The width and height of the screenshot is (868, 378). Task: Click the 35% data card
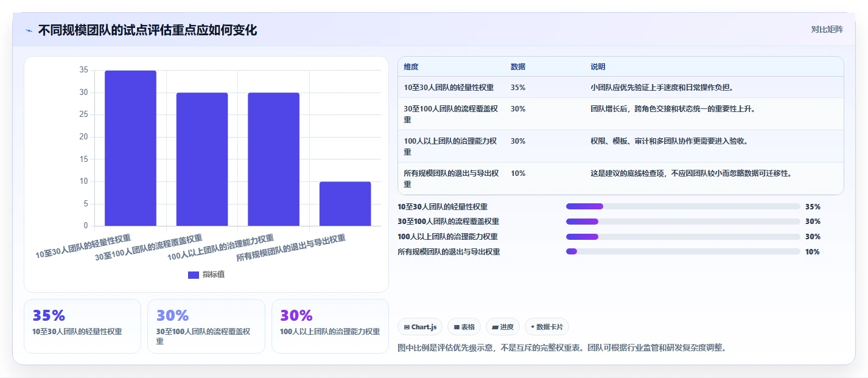click(82, 326)
